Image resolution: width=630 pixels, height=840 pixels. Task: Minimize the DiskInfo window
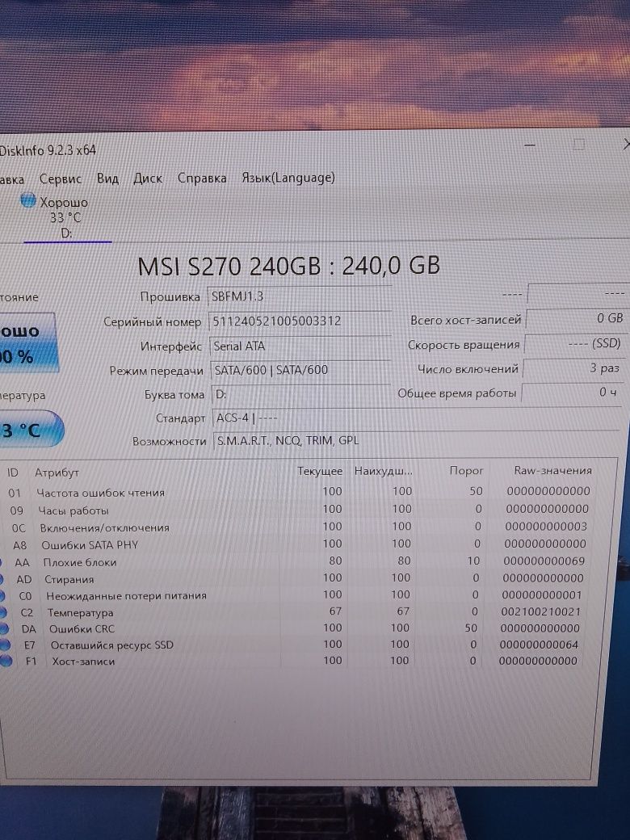click(530, 145)
